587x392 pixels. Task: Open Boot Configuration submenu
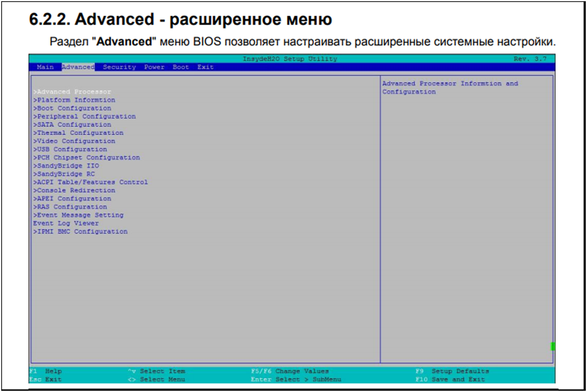pyautogui.click(x=72, y=108)
